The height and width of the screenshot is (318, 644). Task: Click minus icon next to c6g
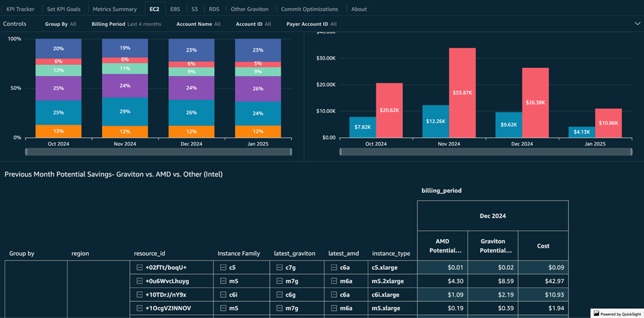(279, 295)
